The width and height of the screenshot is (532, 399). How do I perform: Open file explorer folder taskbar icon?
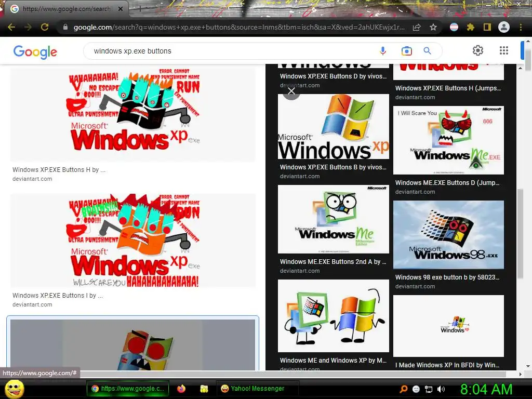204,389
